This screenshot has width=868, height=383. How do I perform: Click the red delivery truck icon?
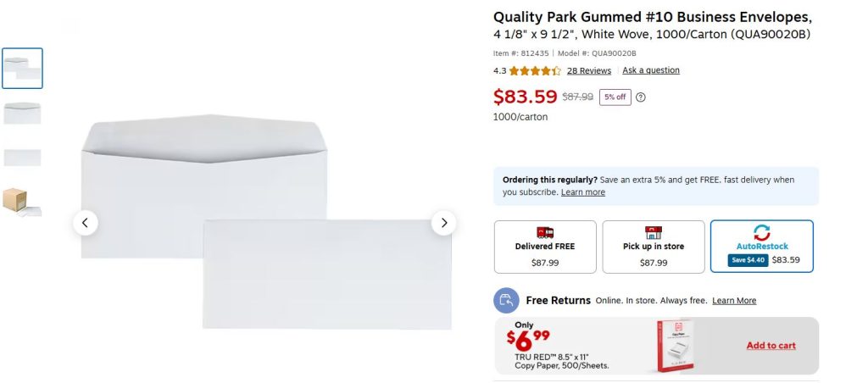tap(545, 232)
